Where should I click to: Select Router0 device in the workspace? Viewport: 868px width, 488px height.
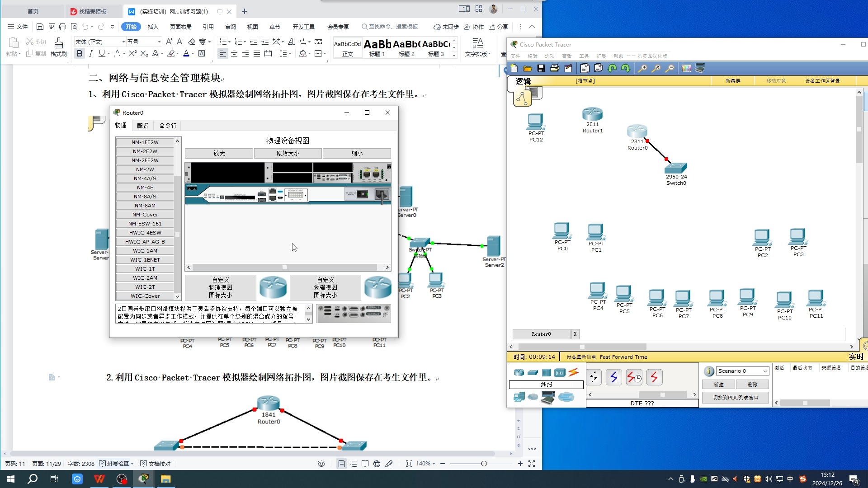[x=637, y=131]
